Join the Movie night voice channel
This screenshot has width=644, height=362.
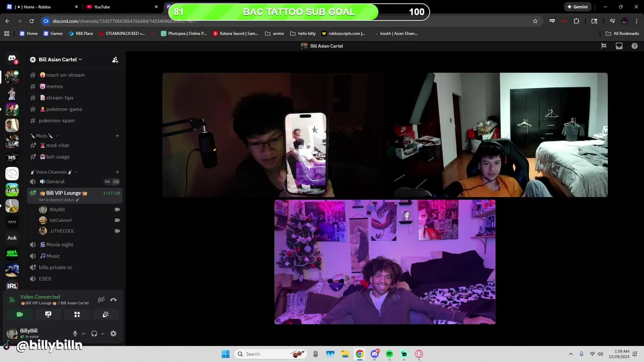pyautogui.click(x=74, y=244)
